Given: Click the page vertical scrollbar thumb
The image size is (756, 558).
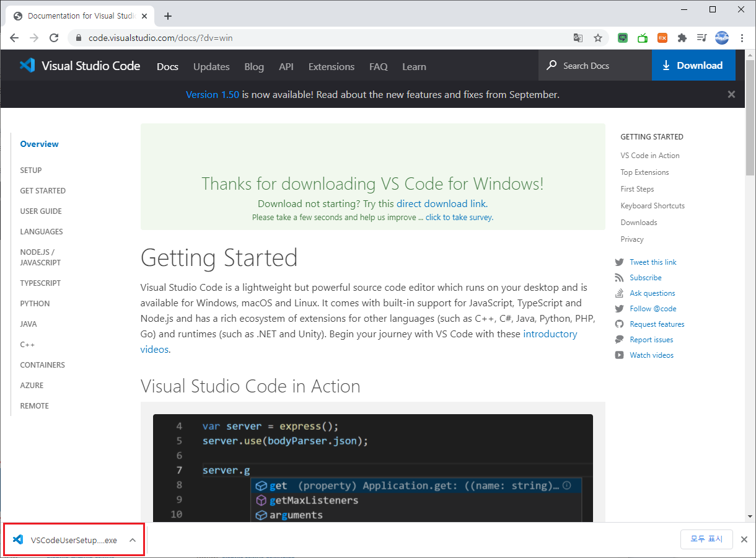Looking at the screenshot, I should tap(750, 118).
